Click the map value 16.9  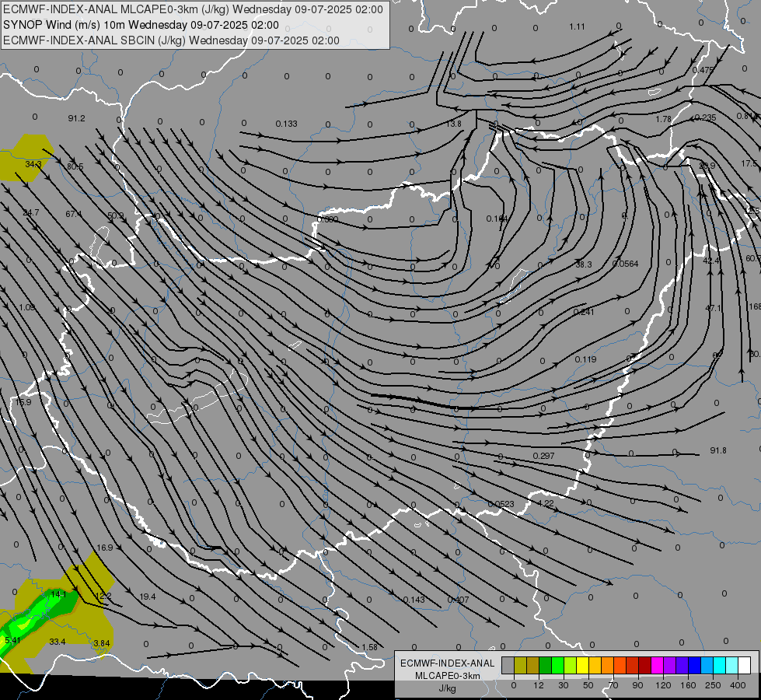104,548
